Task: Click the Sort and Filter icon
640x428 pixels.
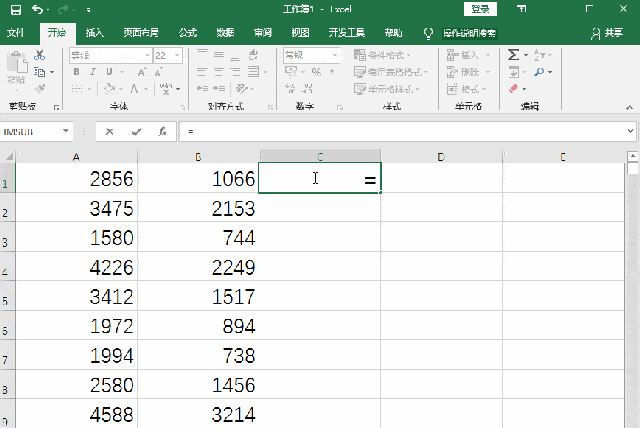Action: (539, 55)
